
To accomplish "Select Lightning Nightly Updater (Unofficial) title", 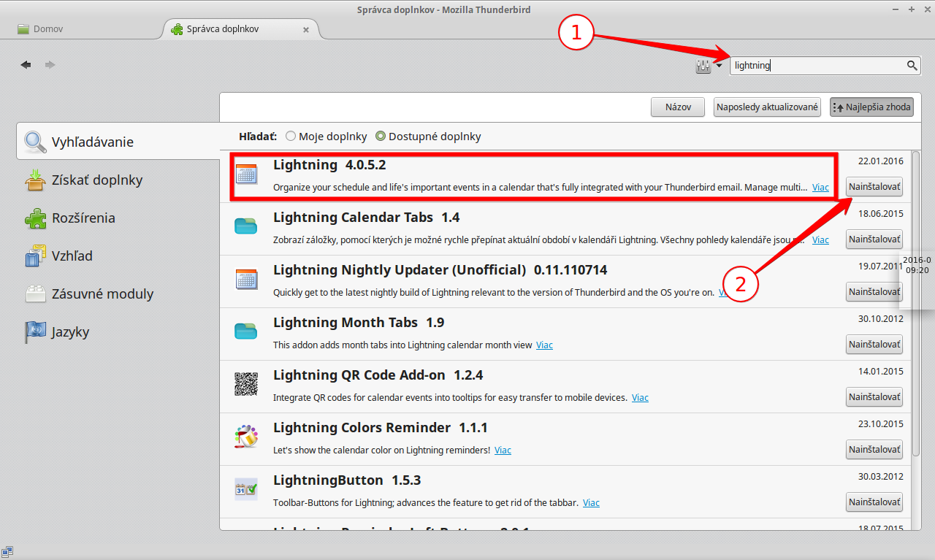I will (x=440, y=270).
